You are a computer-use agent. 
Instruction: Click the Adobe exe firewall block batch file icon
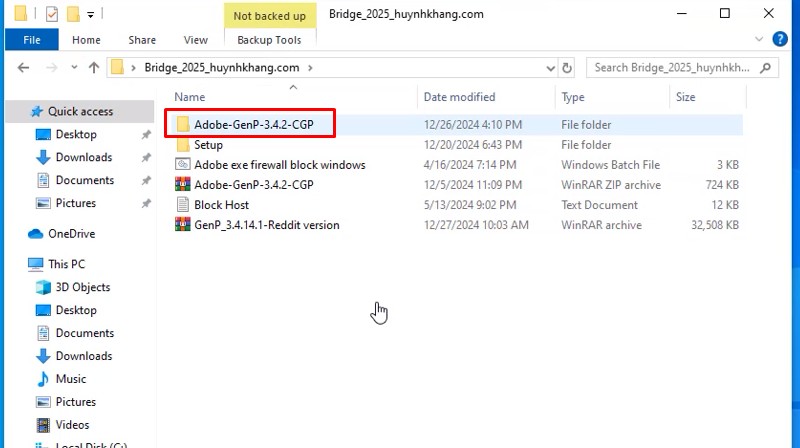(182, 165)
